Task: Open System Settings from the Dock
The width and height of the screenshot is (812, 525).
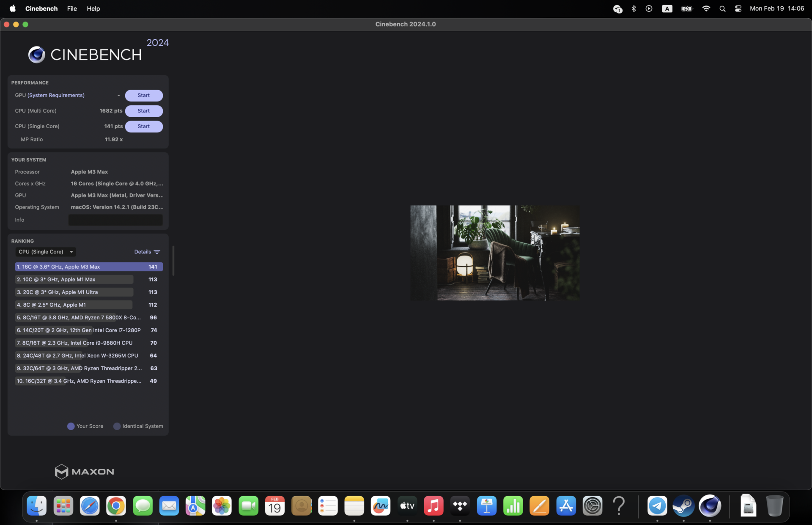Action: click(x=593, y=506)
